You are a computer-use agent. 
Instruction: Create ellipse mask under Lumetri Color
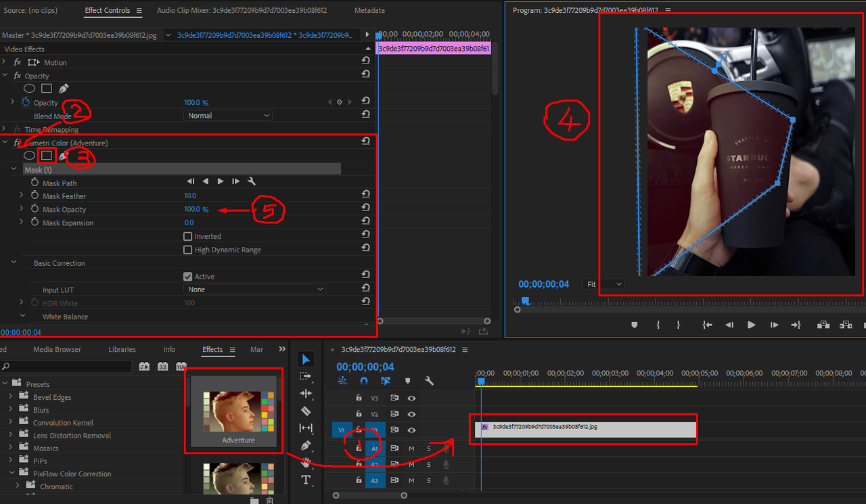pyautogui.click(x=30, y=156)
